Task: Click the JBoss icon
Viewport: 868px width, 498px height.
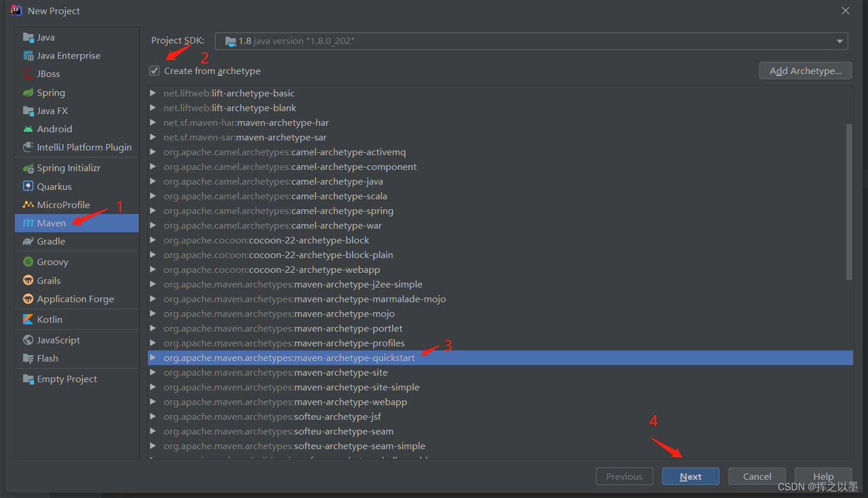Action: coord(28,74)
